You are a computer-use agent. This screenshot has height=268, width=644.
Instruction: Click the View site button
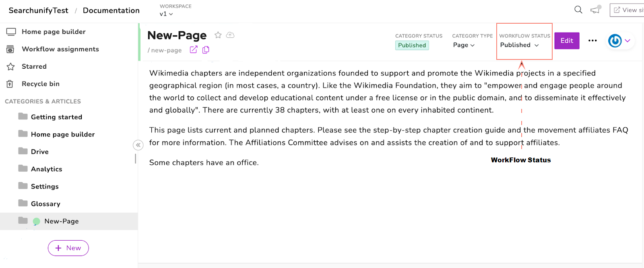click(628, 10)
